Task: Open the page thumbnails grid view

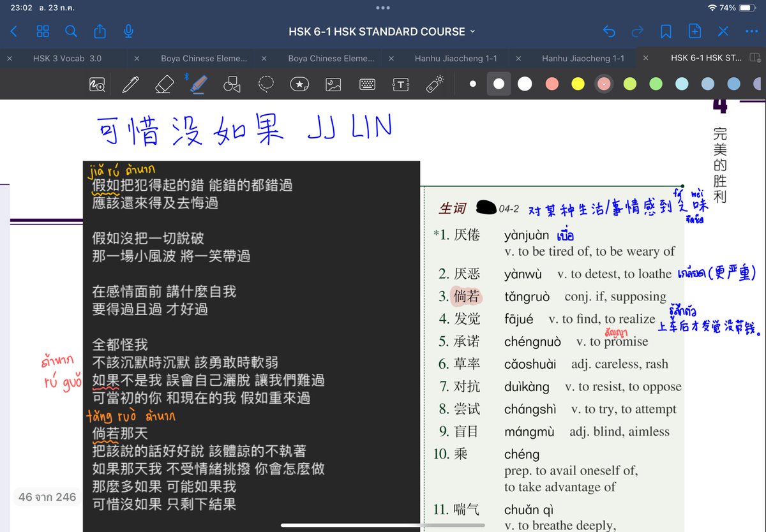Action: 43,31
